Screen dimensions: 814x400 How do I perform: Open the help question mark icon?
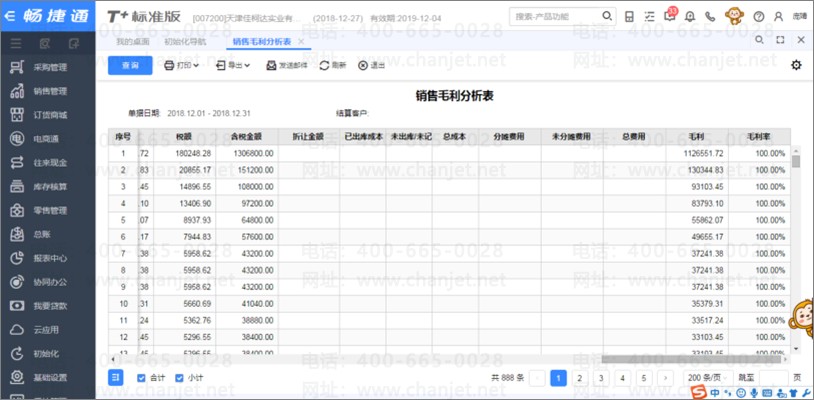pyautogui.click(x=759, y=17)
